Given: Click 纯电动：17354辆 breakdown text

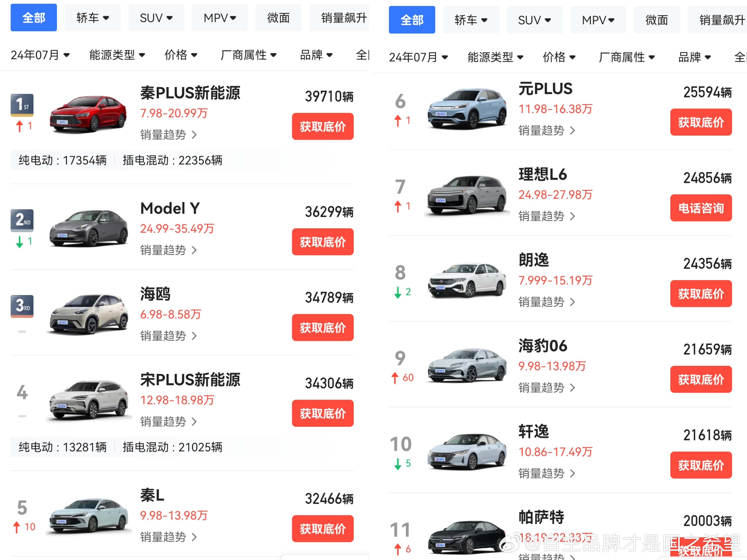Looking at the screenshot, I should pyautogui.click(x=63, y=160).
